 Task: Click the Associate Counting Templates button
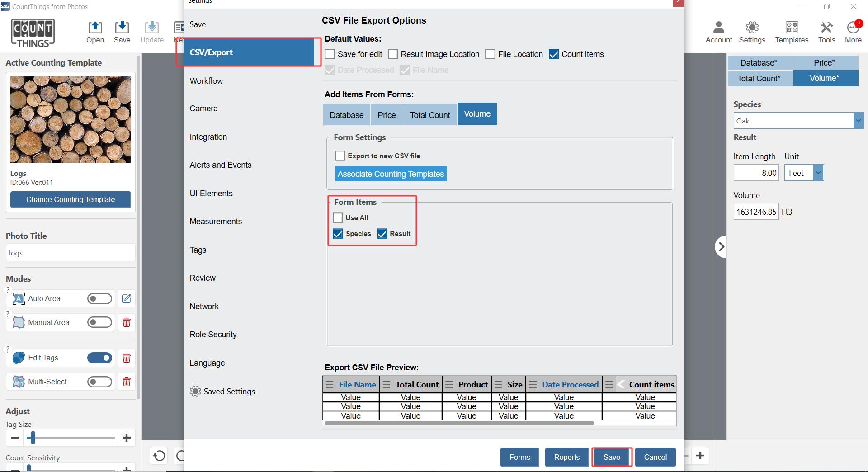(x=391, y=174)
